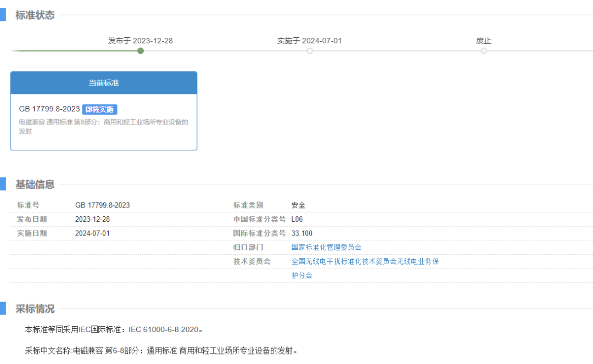Select the 废止 timeline dot
The image size is (593, 364).
pyautogui.click(x=483, y=51)
